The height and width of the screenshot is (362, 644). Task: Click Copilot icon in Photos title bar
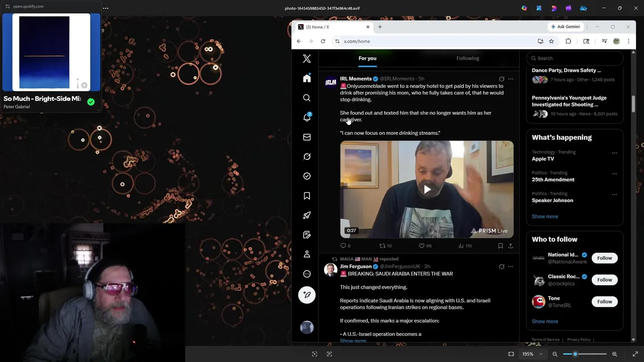(x=524, y=8)
